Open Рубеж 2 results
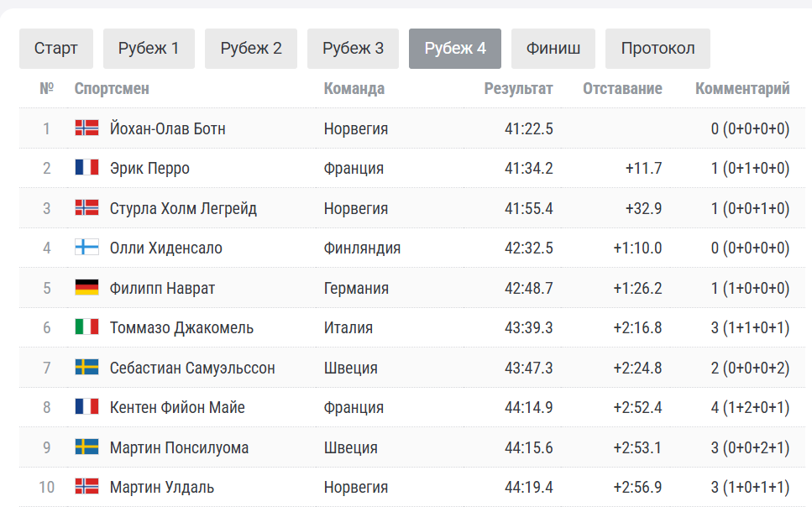Image resolution: width=812 pixels, height=507 pixels. click(x=250, y=49)
